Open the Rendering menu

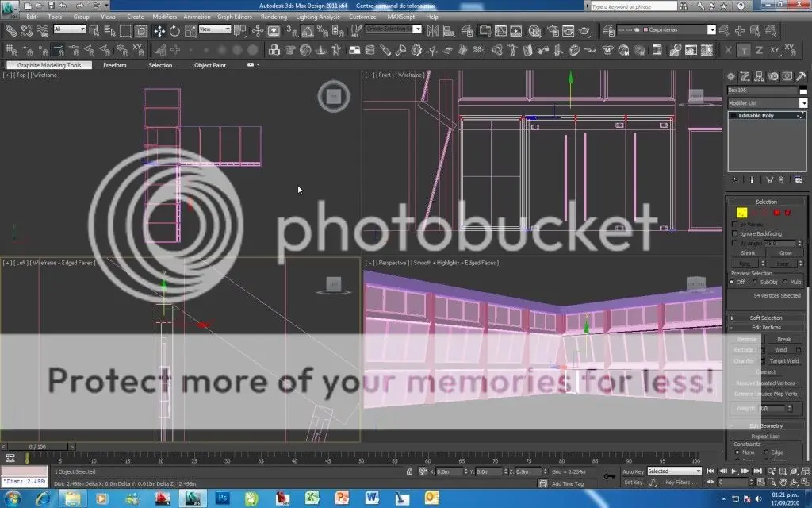point(274,17)
